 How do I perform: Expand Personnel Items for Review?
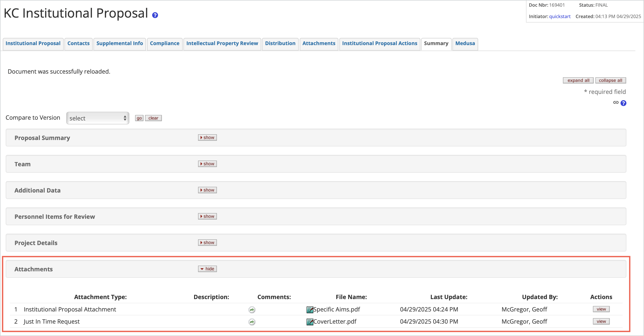(x=207, y=216)
